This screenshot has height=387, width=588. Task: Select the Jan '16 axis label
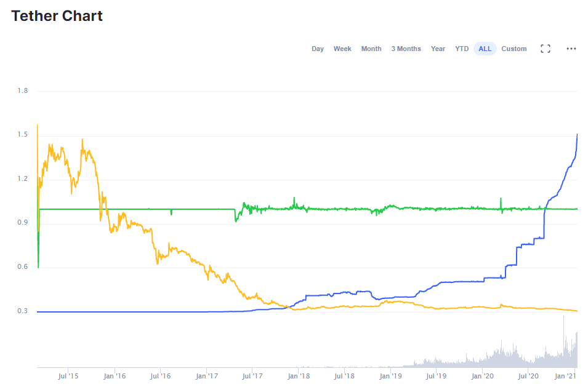[x=114, y=376]
